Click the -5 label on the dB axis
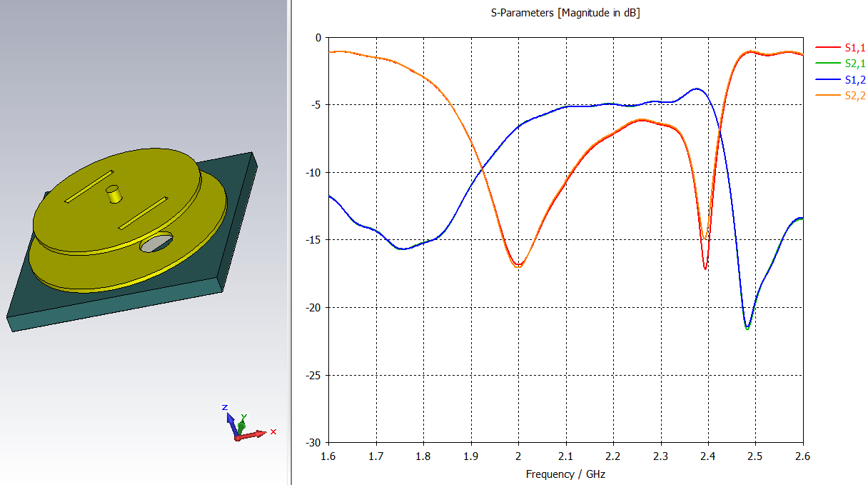The width and height of the screenshot is (868, 485). click(316, 105)
